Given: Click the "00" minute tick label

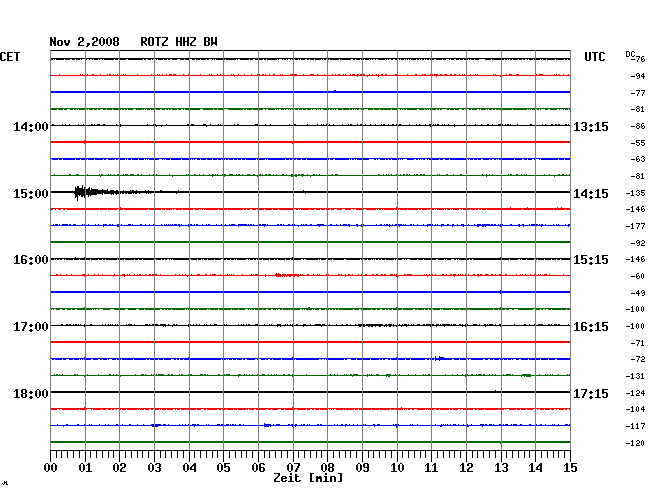Looking at the screenshot, I should [51, 468].
